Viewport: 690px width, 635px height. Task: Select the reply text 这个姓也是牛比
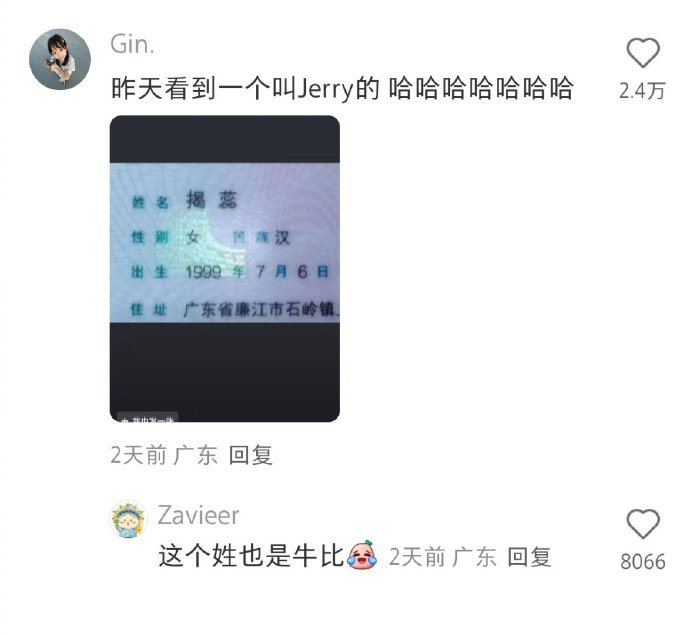(251, 555)
